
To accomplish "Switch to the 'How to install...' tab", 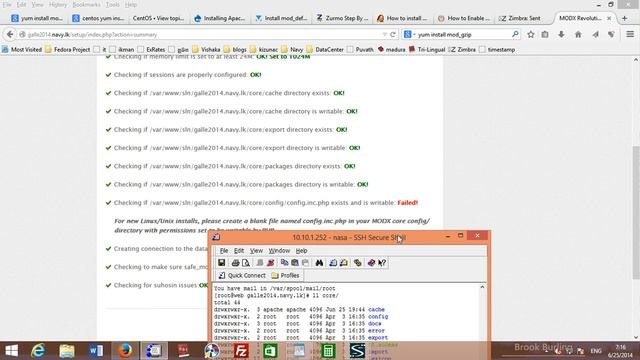I will pos(402,18).
